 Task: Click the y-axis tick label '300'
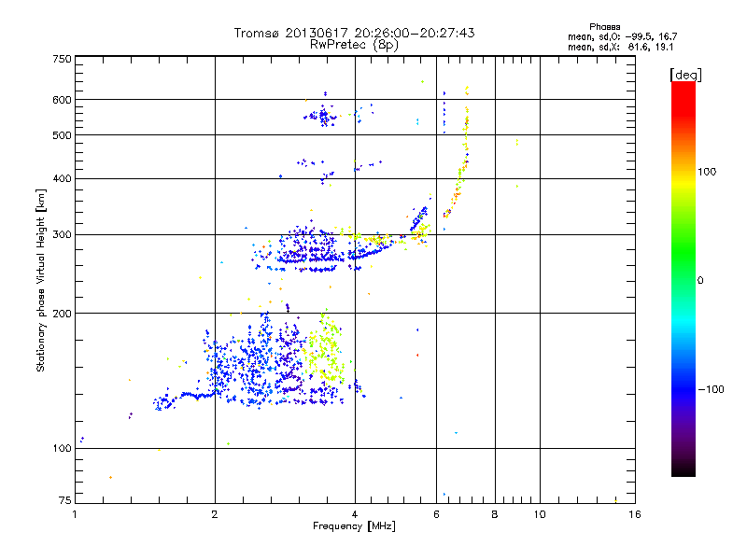pyautogui.click(x=62, y=234)
